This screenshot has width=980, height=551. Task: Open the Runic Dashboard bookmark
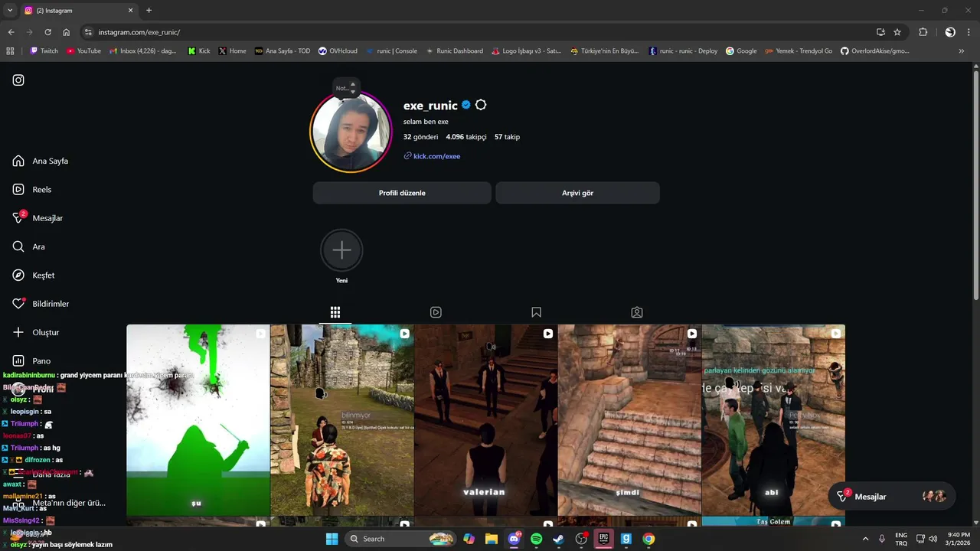[x=454, y=51]
